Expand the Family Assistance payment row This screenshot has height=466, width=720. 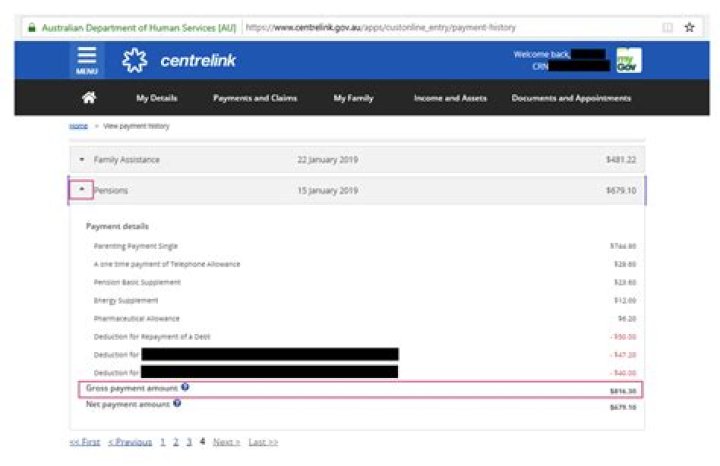point(82,160)
